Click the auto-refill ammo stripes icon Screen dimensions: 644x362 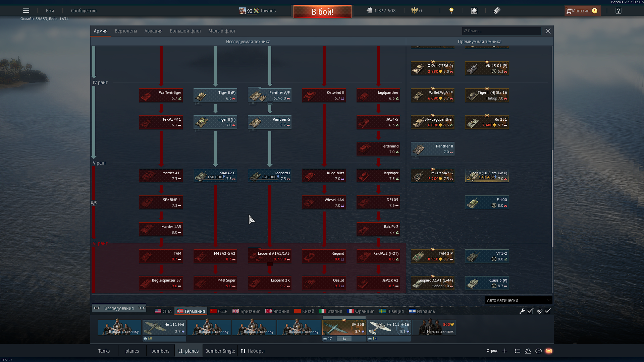(x=539, y=311)
